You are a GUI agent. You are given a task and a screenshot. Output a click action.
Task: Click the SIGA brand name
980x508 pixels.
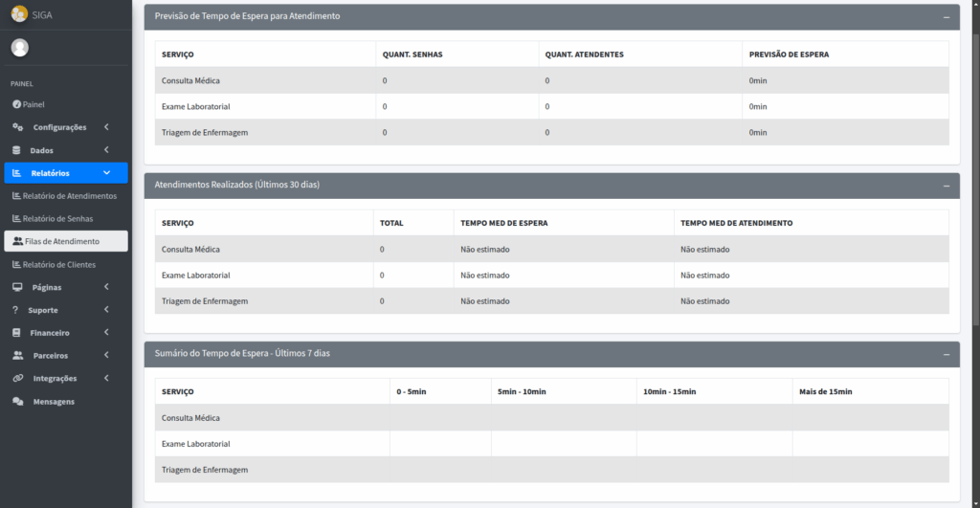(x=42, y=15)
